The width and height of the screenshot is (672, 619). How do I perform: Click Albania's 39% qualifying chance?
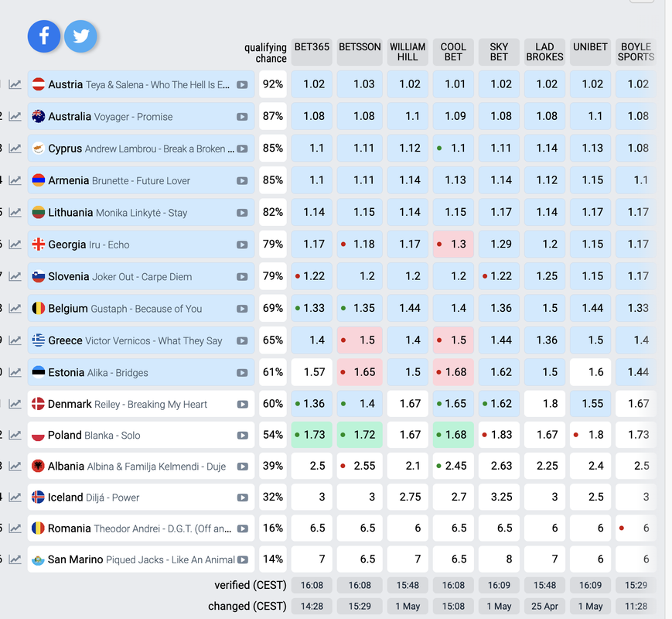coord(273,466)
